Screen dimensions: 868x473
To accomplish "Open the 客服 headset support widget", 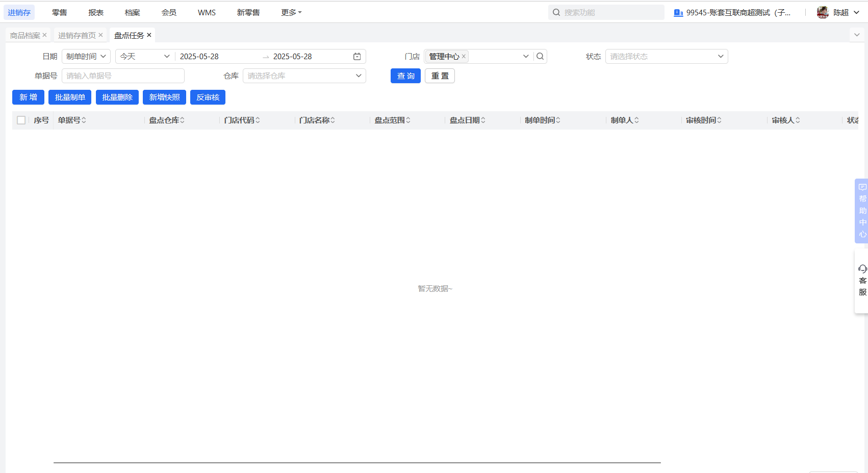I will (862, 281).
